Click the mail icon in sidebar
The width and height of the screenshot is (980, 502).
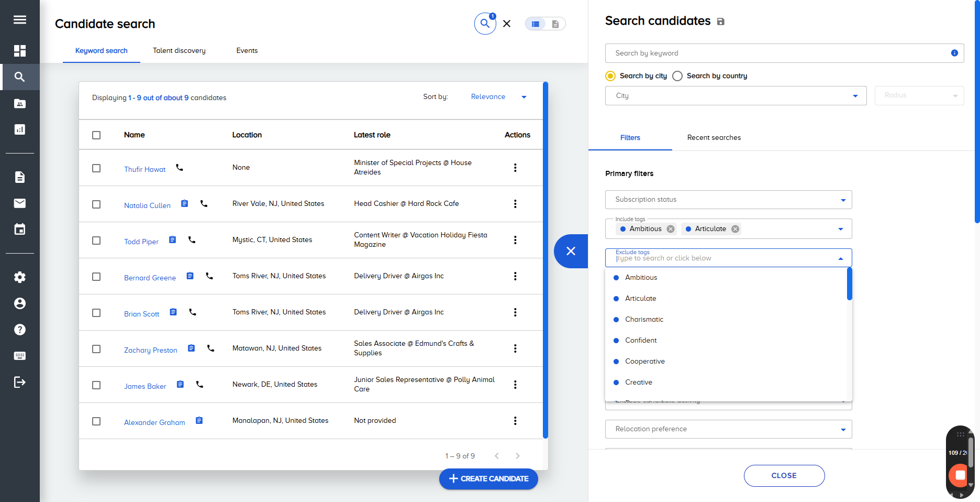(x=20, y=203)
